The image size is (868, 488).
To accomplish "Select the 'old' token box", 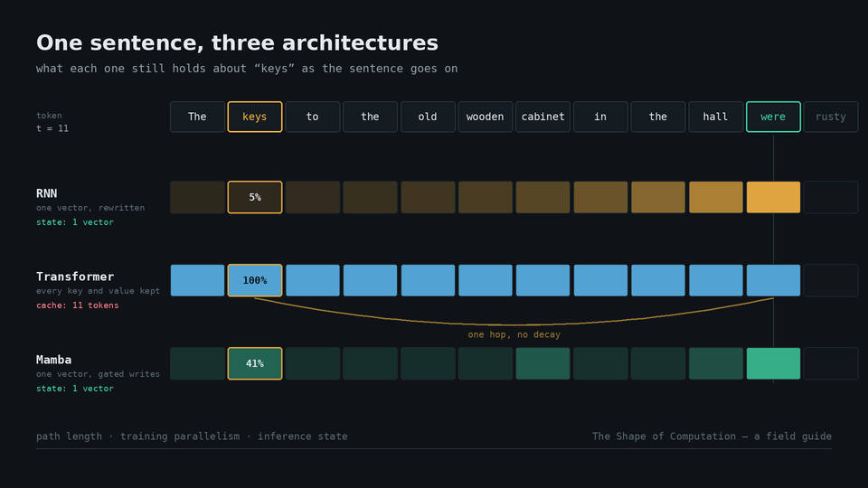I will point(428,117).
